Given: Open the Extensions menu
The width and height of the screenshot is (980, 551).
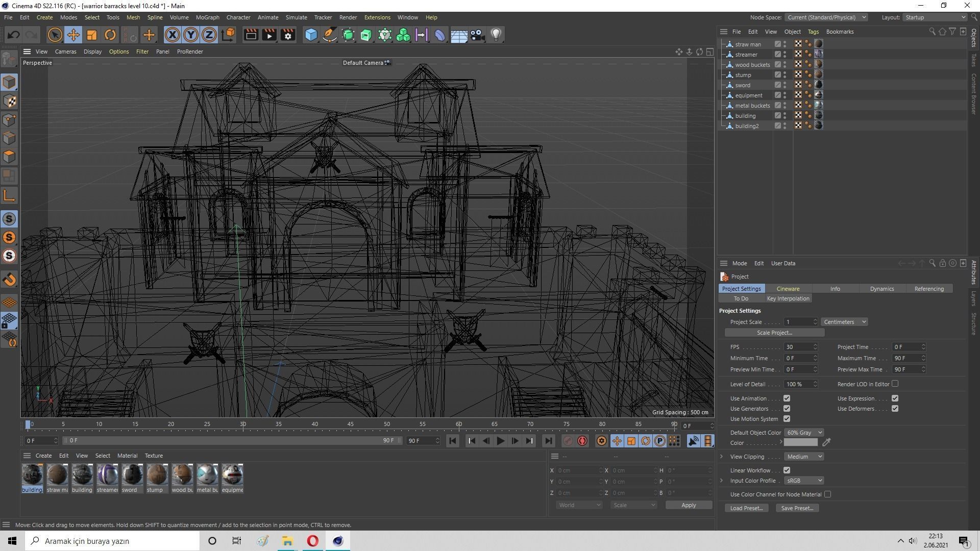Looking at the screenshot, I should (377, 17).
